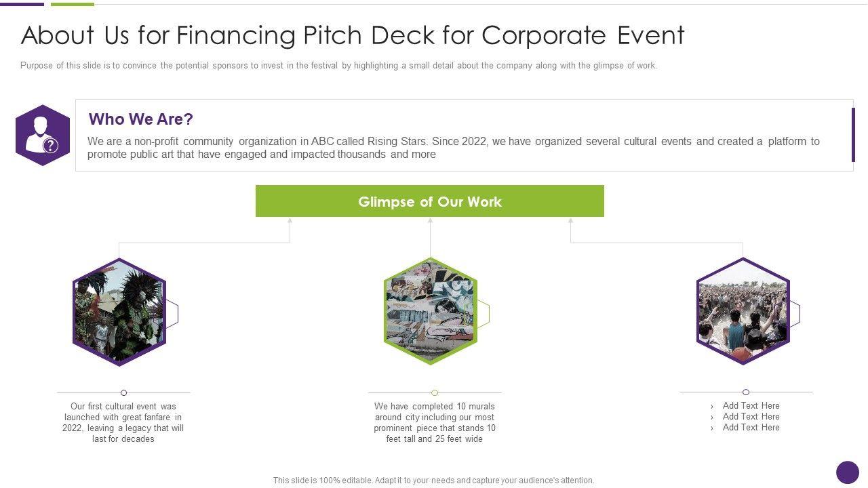The image size is (868, 488).
Task: Click the purple circle marker above Add Text bullets
Action: (x=746, y=392)
